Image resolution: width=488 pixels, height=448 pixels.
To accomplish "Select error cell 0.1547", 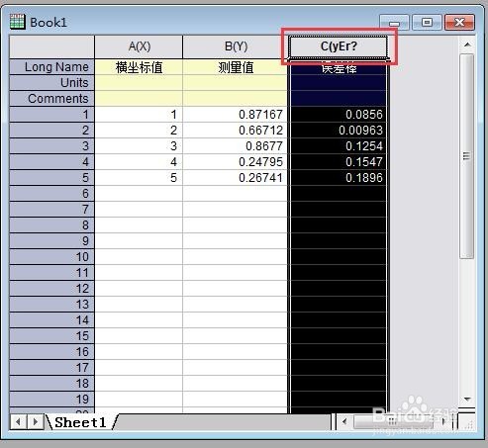I will coord(339,162).
